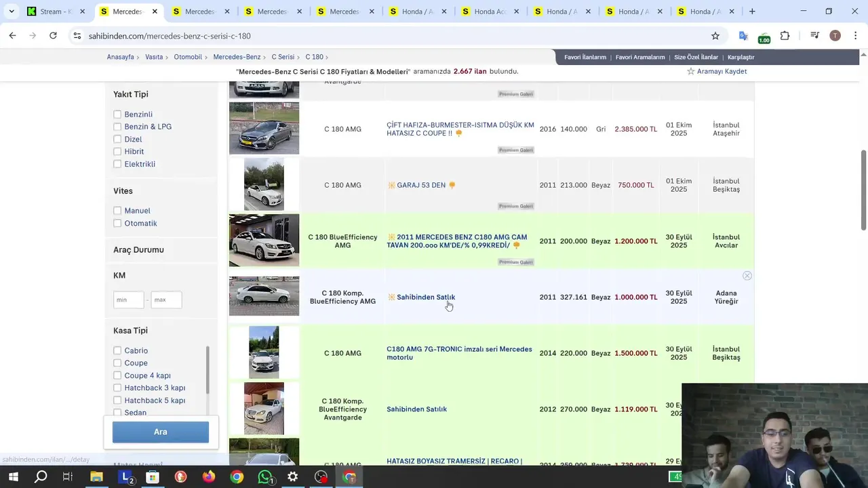Collapse the Yakıt Tipi filter section
This screenshot has width=868, height=488.
click(130, 94)
